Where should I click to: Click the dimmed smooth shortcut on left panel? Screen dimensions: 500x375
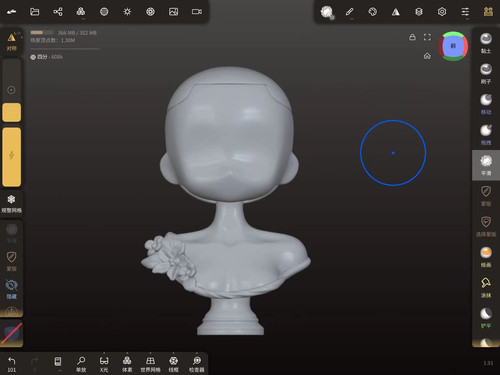pyautogui.click(x=12, y=233)
